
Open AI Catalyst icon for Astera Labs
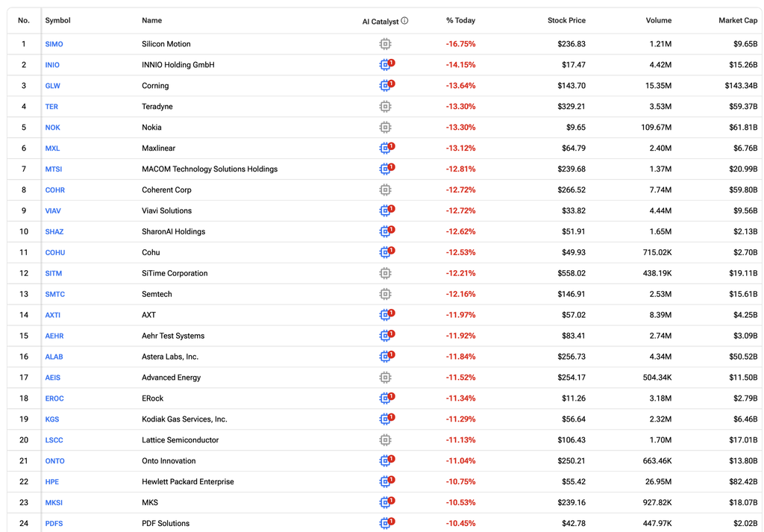[386, 356]
